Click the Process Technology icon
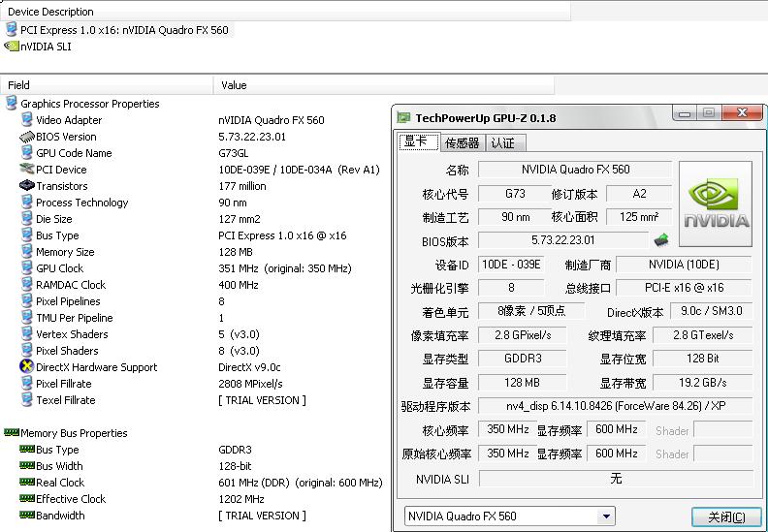 [x=26, y=203]
